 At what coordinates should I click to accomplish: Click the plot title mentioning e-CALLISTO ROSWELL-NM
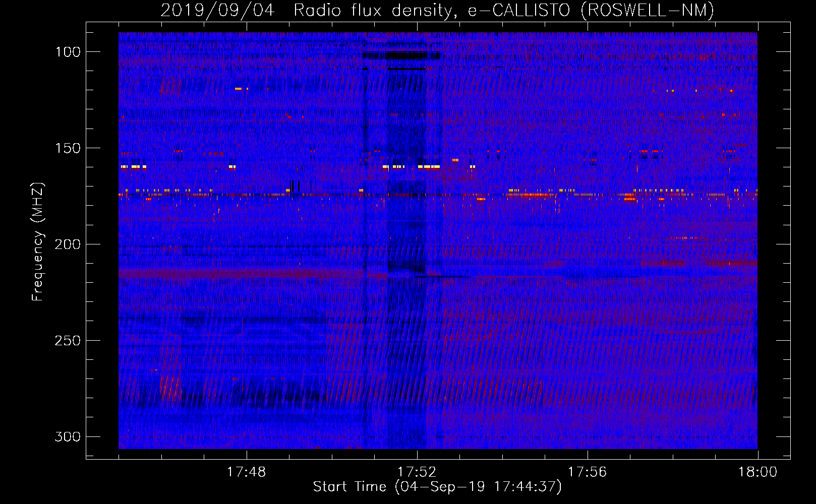(437, 10)
